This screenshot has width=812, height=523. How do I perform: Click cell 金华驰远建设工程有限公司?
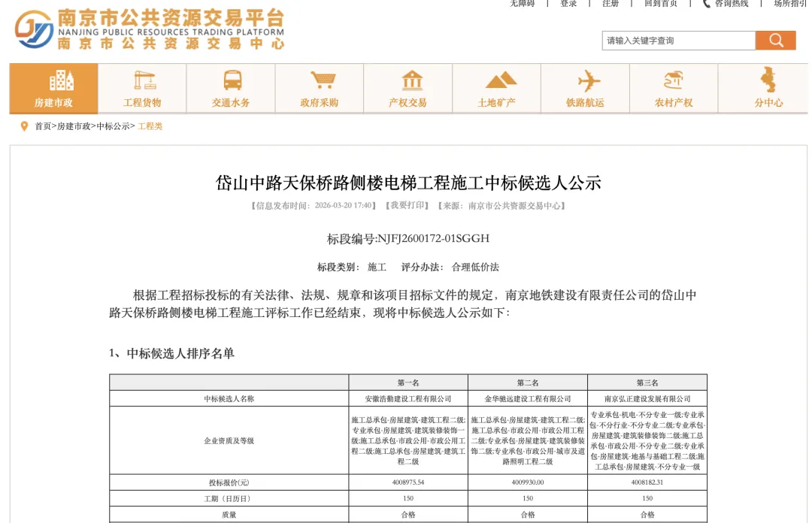click(528, 399)
